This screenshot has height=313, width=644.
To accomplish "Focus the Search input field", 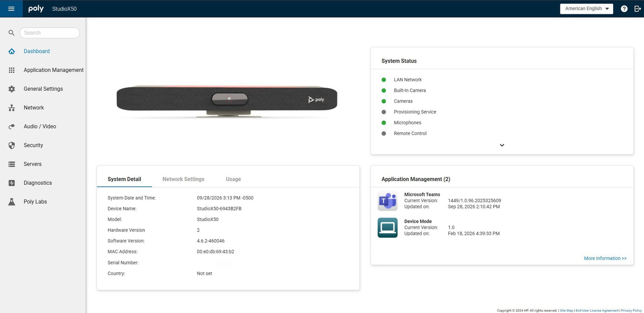I will 50,33.
